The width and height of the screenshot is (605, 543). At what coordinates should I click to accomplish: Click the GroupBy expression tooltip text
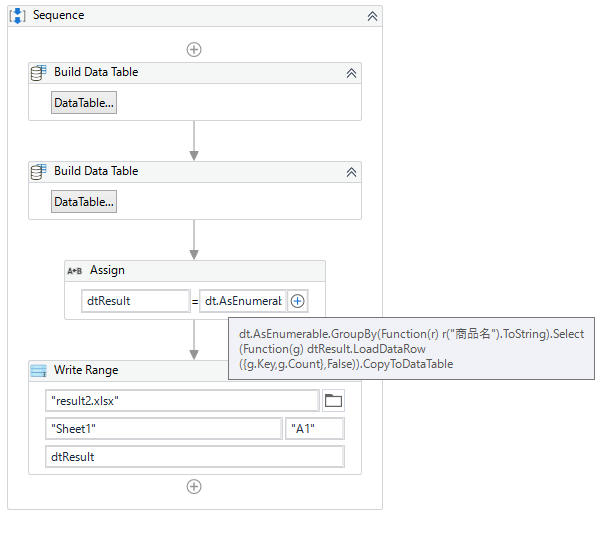pos(411,349)
